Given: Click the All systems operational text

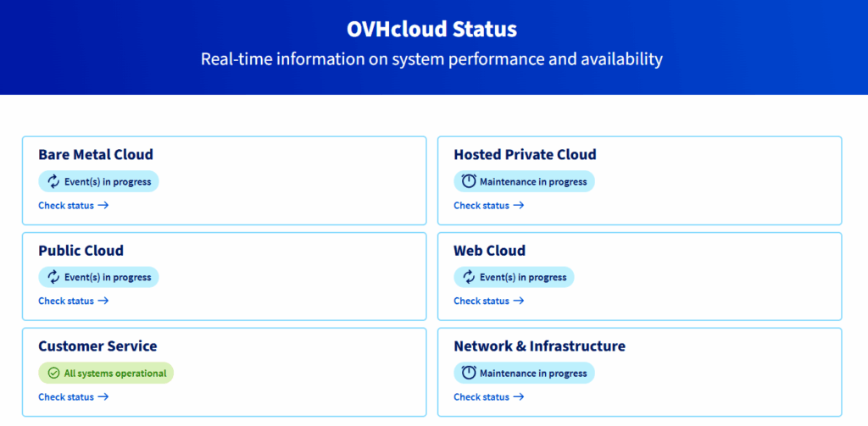Looking at the screenshot, I should tap(115, 373).
